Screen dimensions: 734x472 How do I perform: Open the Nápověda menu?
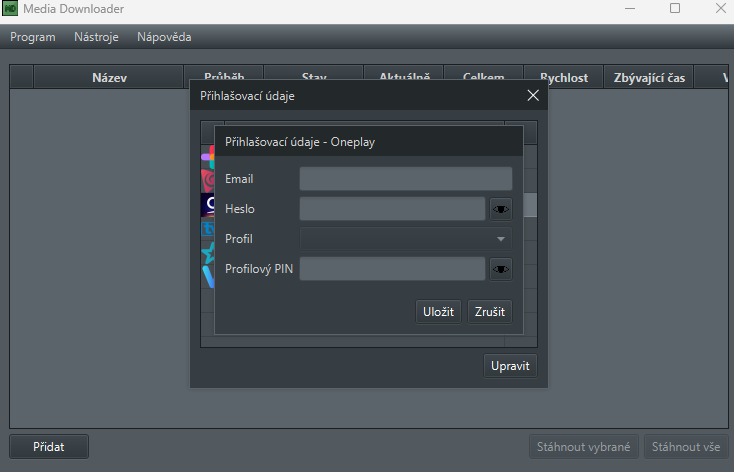(164, 37)
